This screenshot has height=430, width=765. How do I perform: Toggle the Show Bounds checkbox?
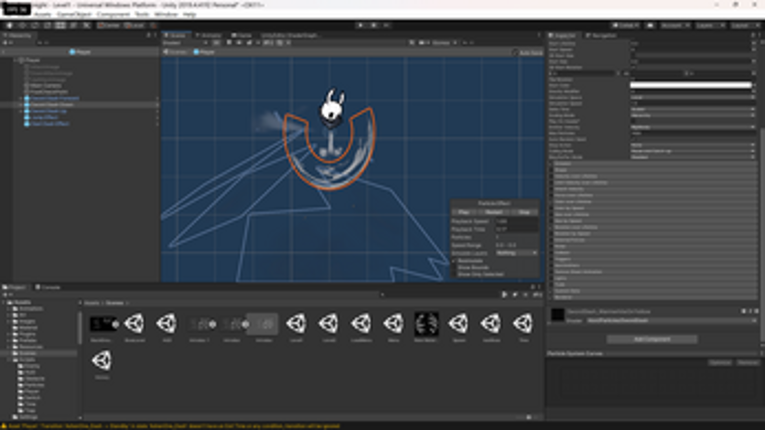coord(454,268)
